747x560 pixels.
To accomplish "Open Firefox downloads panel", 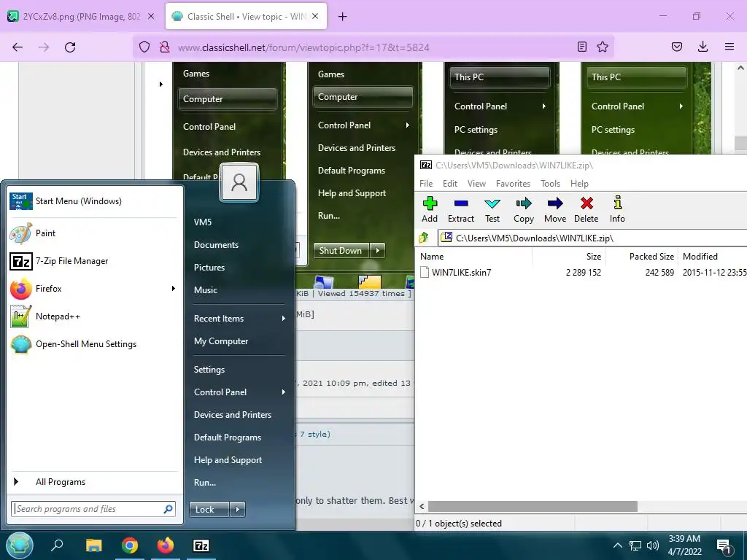I will (x=703, y=47).
